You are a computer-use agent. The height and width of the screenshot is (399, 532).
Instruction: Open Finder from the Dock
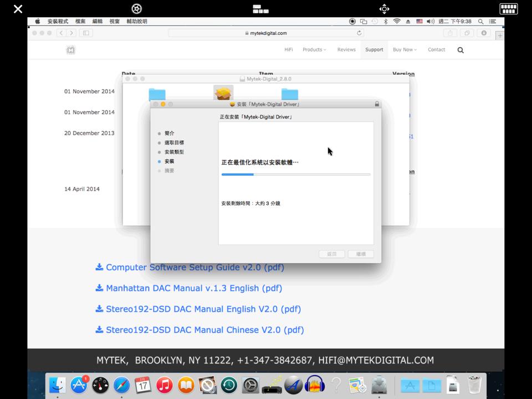tap(58, 386)
